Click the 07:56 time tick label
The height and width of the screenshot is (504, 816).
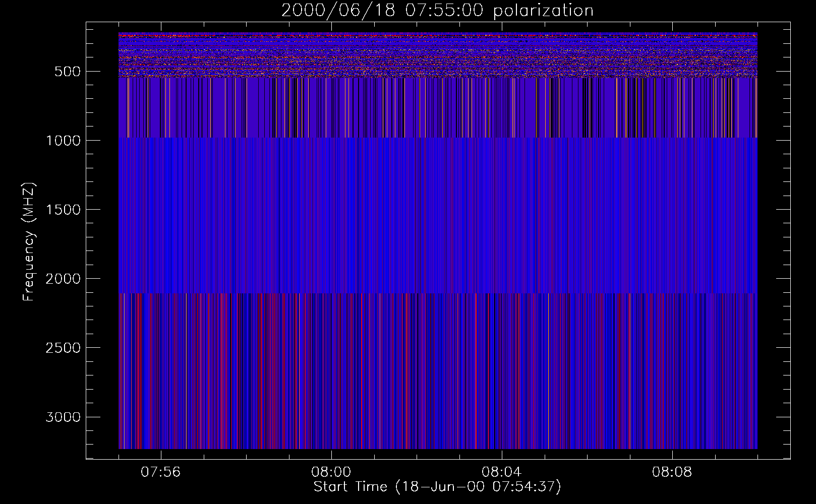161,472
